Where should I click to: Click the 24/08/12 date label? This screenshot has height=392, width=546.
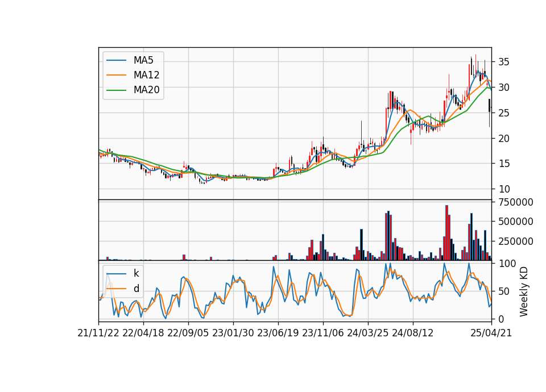[x=413, y=333]
